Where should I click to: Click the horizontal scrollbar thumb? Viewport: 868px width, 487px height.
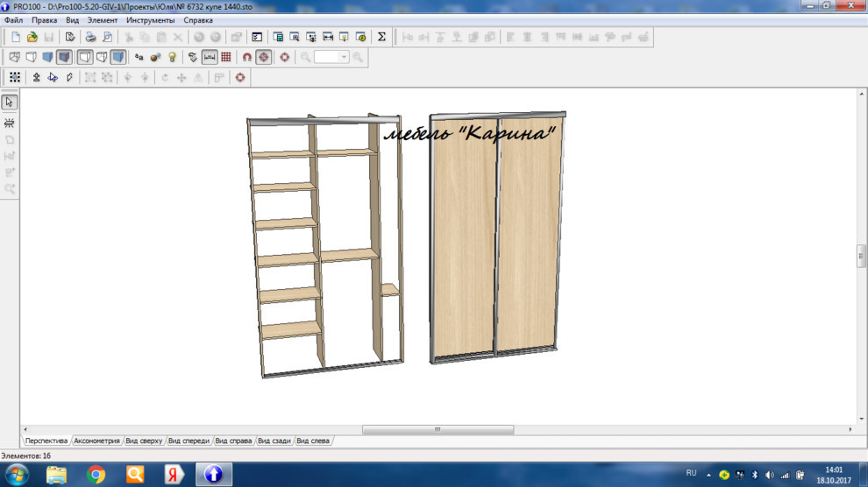pos(438,430)
